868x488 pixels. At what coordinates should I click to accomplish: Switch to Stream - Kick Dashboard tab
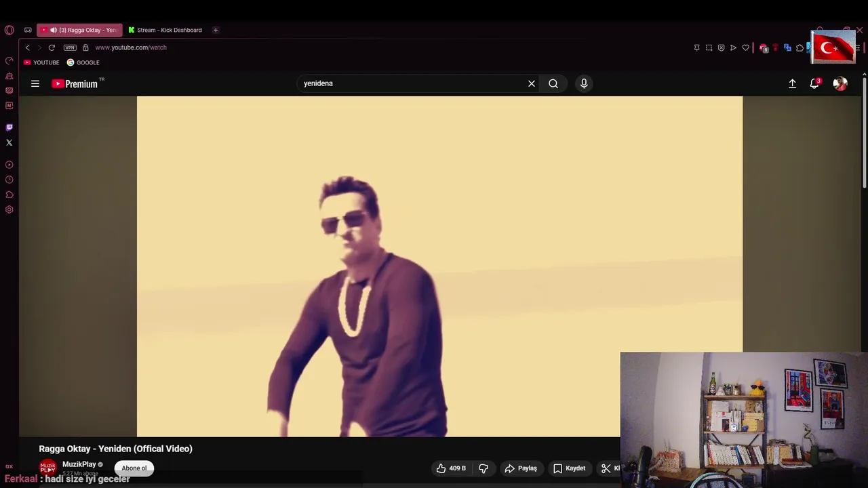166,30
